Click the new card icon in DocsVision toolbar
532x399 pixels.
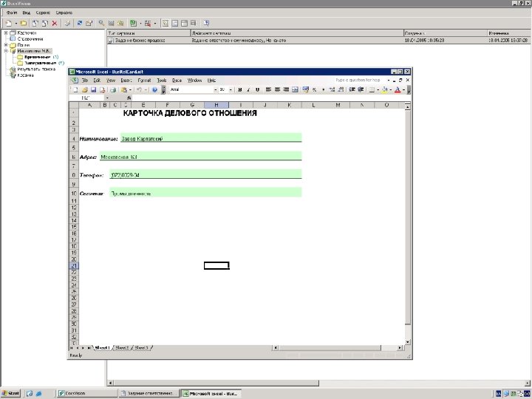click(x=9, y=23)
